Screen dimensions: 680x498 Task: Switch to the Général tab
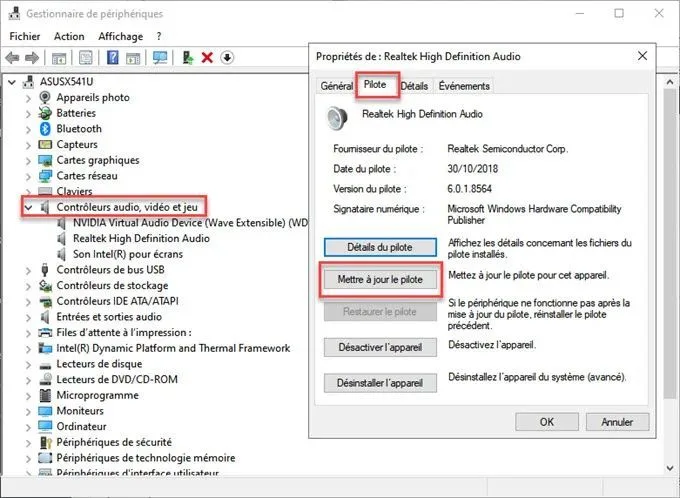(337, 86)
